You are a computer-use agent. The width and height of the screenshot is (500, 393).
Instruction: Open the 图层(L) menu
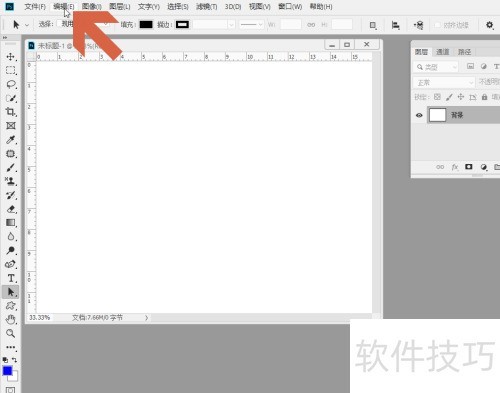click(120, 7)
